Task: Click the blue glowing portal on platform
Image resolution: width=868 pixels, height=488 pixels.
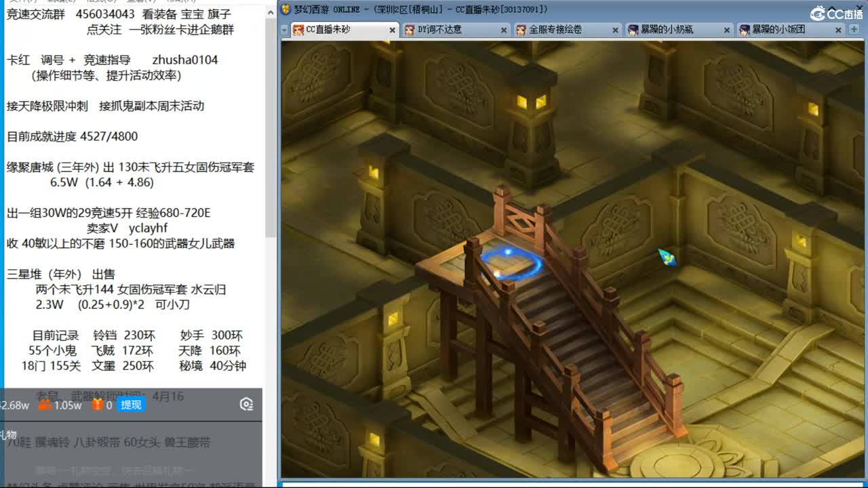Action: coord(512,264)
